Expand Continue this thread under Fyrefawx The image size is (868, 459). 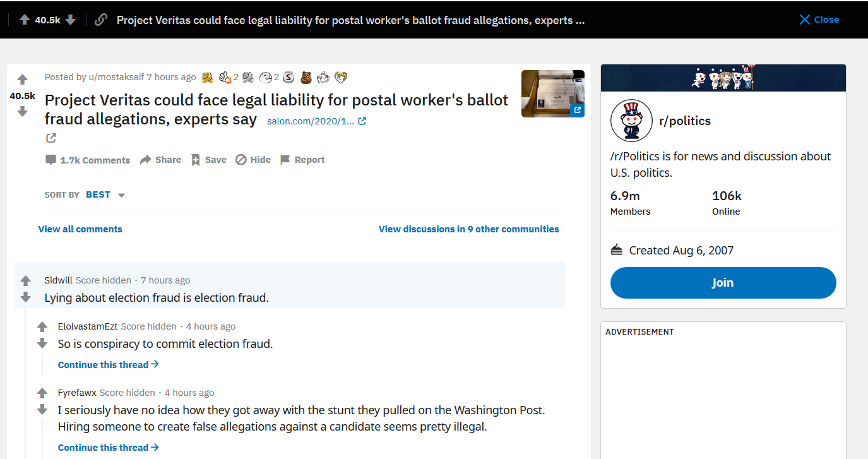click(109, 448)
